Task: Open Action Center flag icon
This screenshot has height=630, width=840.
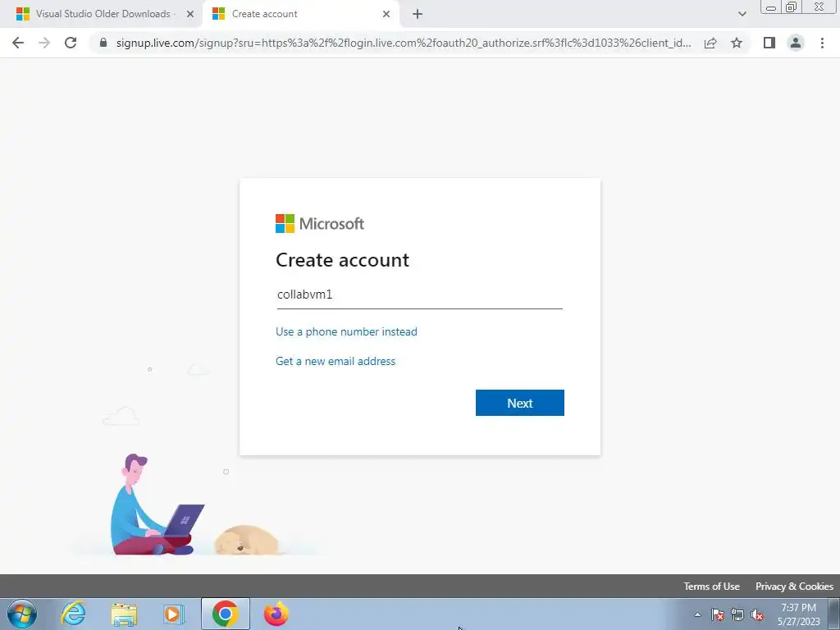Action: (x=718, y=614)
